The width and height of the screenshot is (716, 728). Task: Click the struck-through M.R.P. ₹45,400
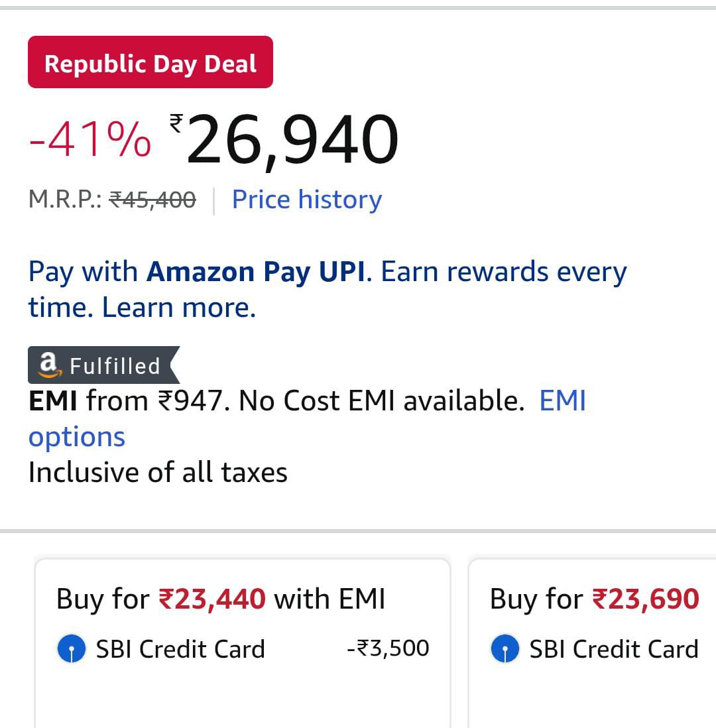tap(152, 200)
